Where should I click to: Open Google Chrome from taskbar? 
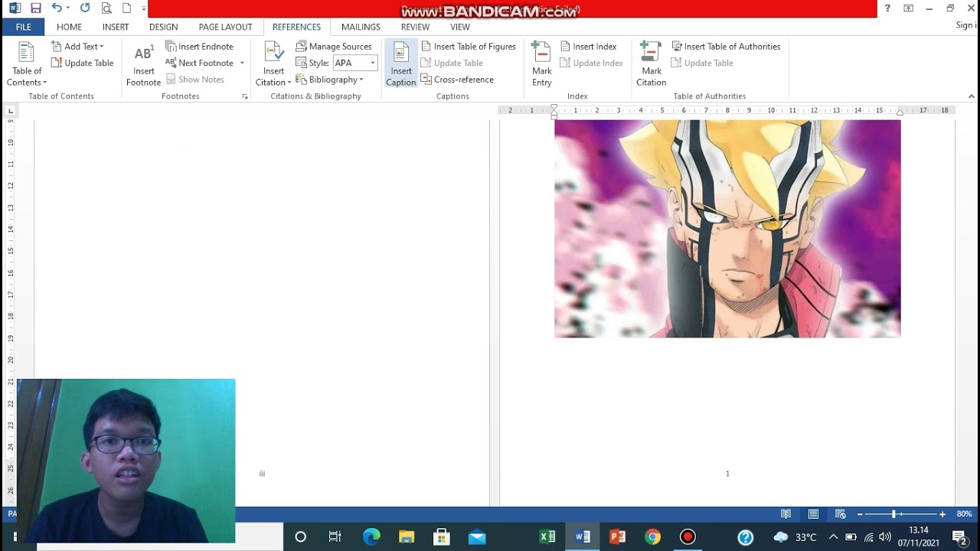[x=652, y=537]
